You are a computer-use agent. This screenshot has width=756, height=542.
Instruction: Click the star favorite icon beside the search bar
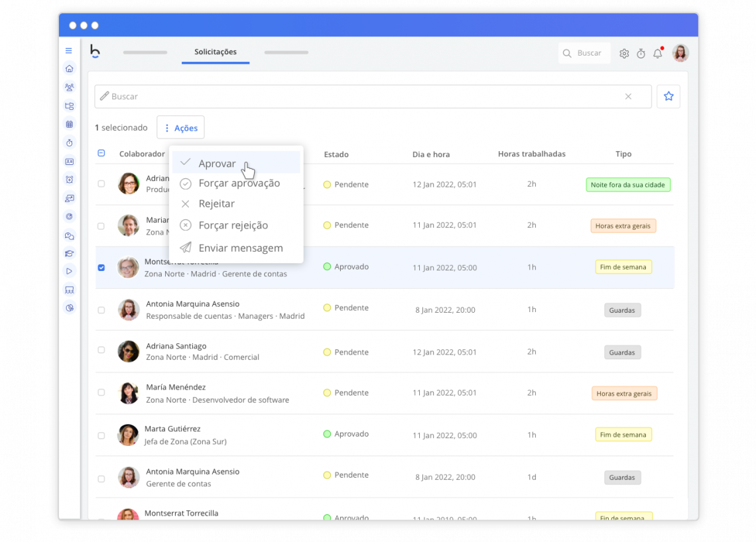click(668, 96)
